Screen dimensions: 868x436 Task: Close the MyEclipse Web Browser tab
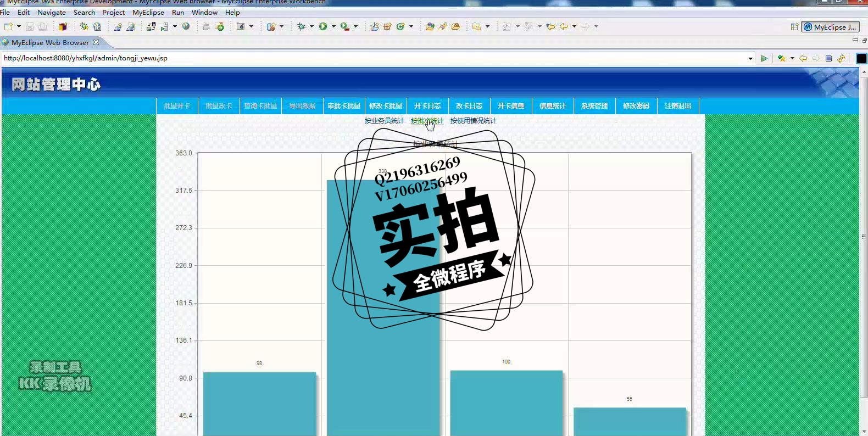point(96,42)
